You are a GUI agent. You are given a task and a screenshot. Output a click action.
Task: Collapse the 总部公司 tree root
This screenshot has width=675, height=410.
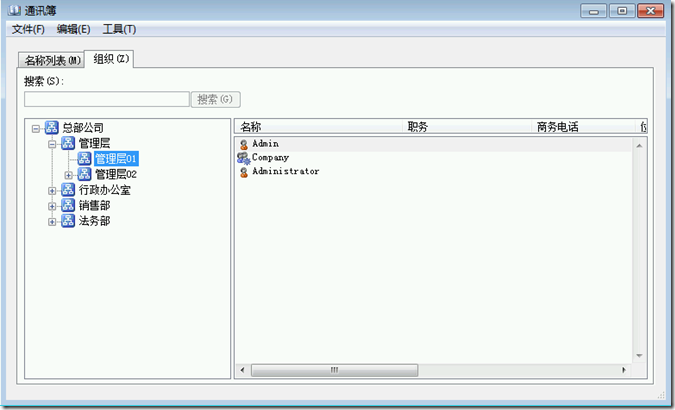(x=36, y=128)
